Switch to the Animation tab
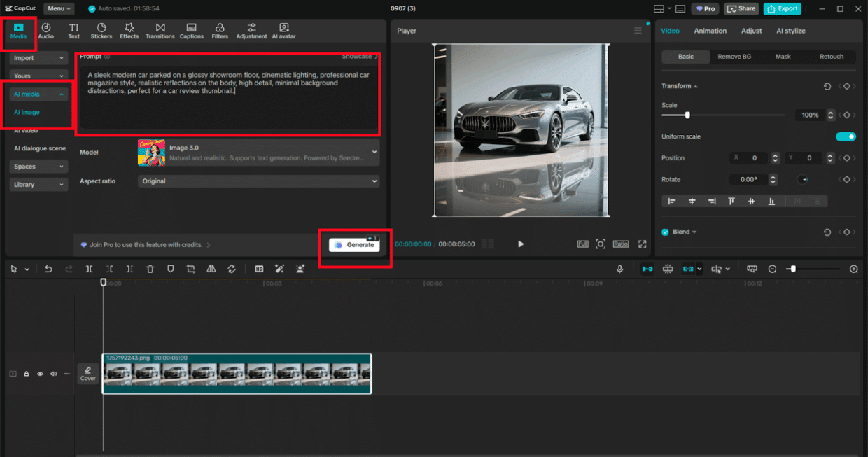The image size is (868, 457). (710, 31)
